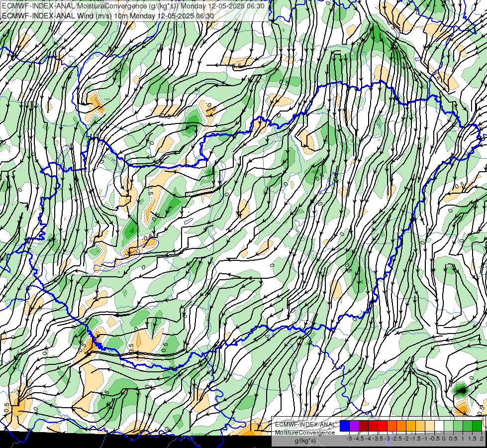Click the Wind (m/s) 10m title line
487x448 pixels.
click(x=107, y=15)
